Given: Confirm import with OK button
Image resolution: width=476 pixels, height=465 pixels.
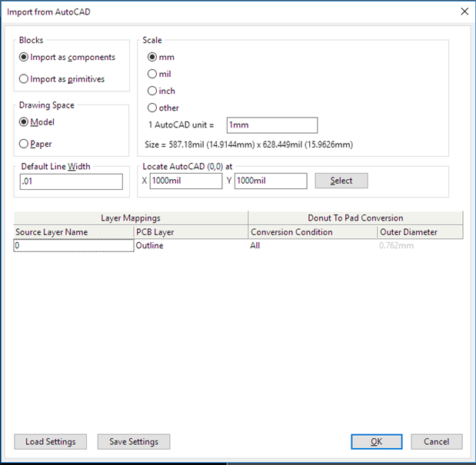Looking at the screenshot, I should 377,442.
